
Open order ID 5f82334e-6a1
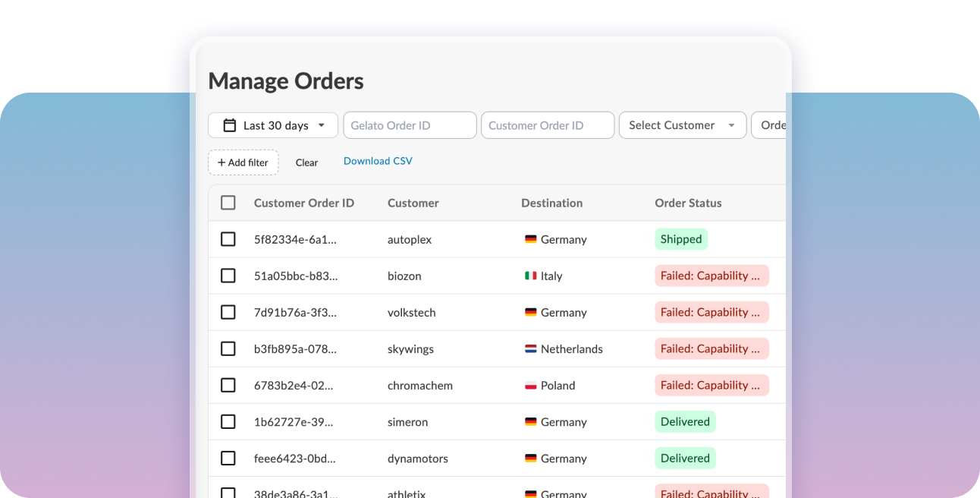point(295,239)
